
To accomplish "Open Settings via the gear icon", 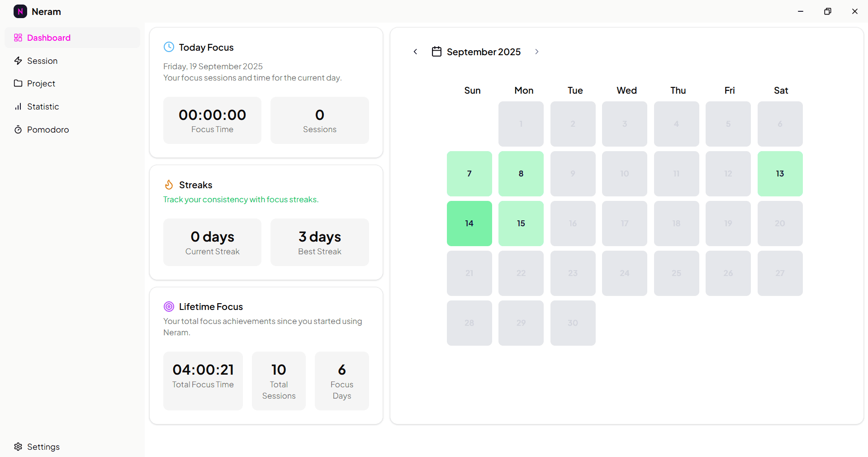I will (x=18, y=447).
